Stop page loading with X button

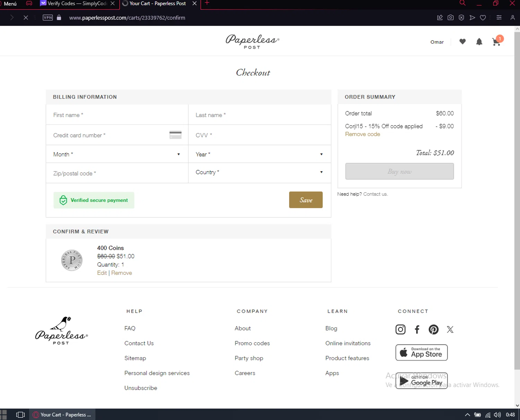[26, 18]
